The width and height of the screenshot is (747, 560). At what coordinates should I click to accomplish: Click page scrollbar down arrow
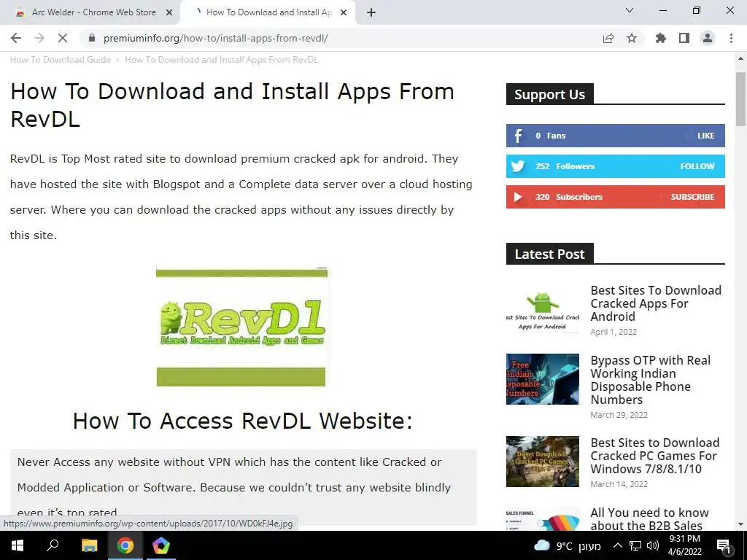click(x=741, y=525)
